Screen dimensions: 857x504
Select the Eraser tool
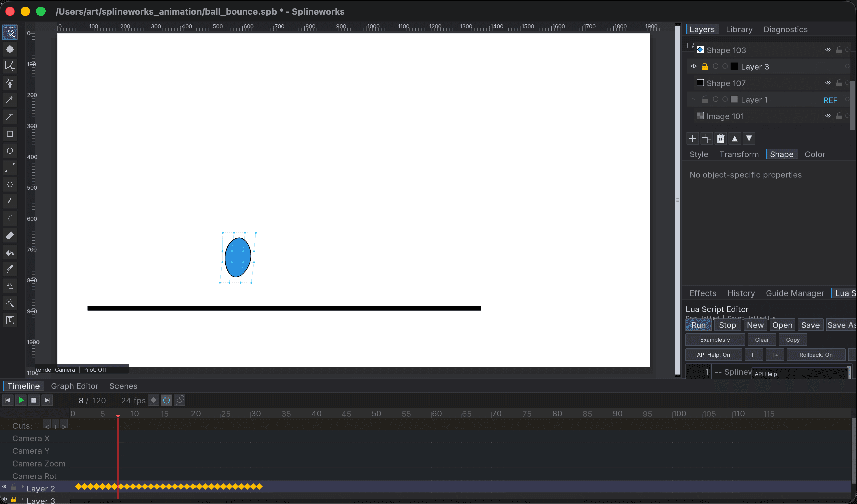[10, 235]
